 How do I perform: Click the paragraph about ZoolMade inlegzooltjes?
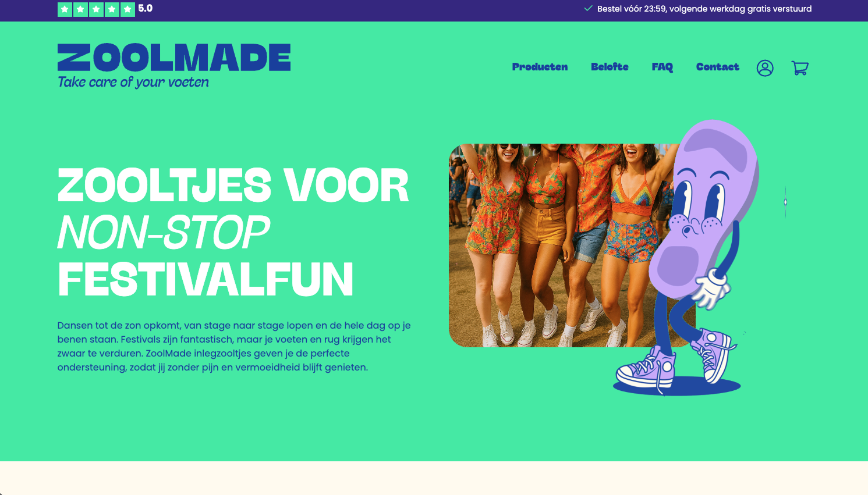[x=234, y=346]
